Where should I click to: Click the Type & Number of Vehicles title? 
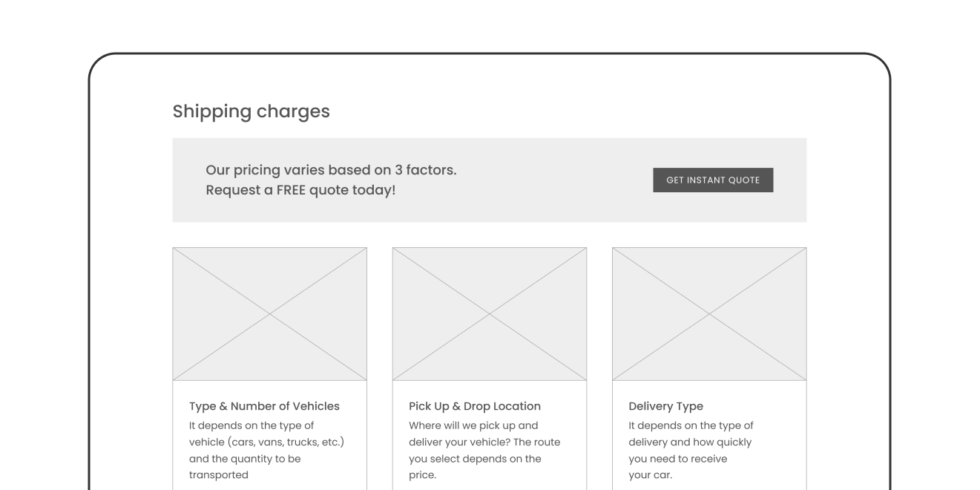[x=264, y=406]
